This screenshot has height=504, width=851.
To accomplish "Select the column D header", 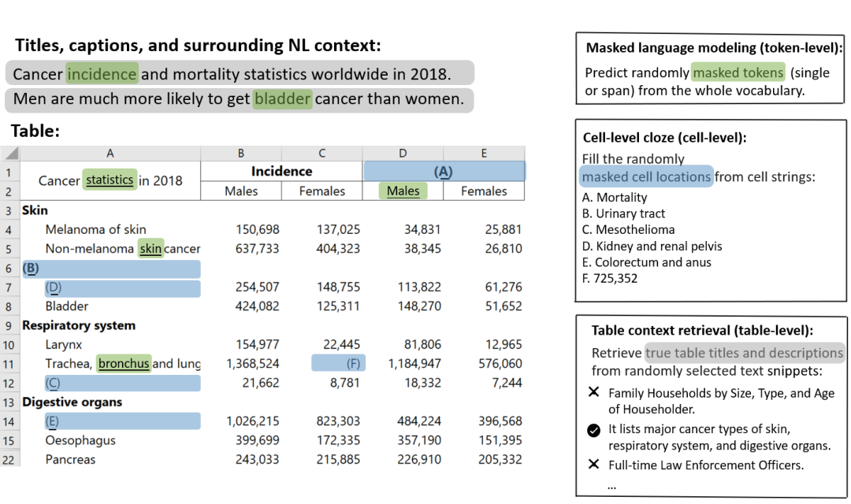I will coord(403,154).
